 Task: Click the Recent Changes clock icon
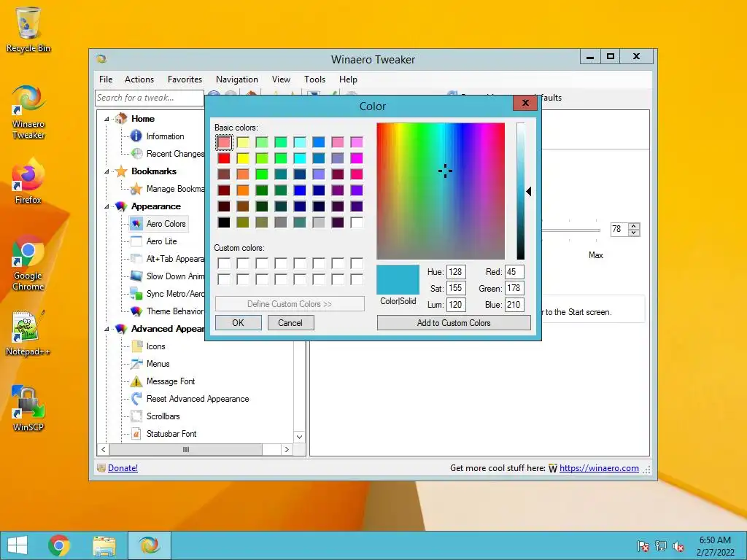coord(136,153)
